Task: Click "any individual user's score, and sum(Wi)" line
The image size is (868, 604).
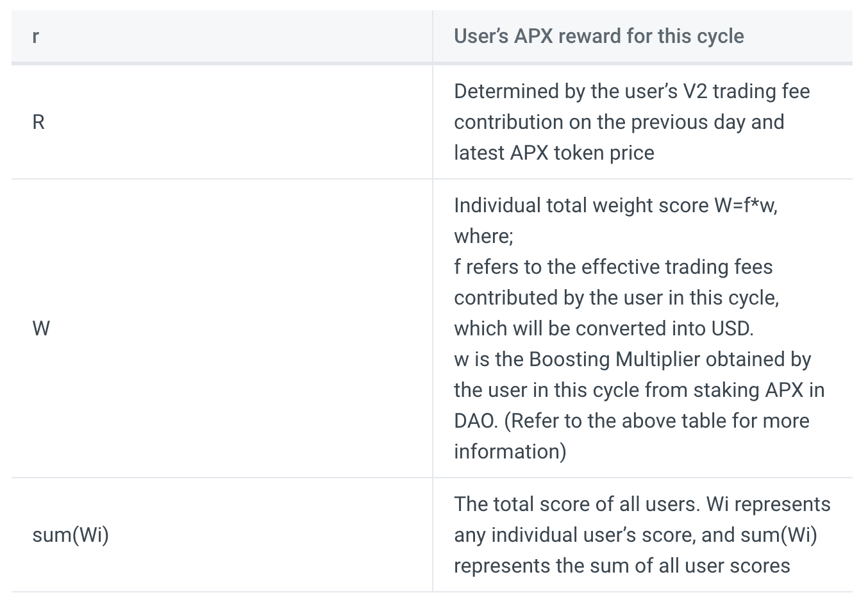Action: pyautogui.click(x=635, y=535)
